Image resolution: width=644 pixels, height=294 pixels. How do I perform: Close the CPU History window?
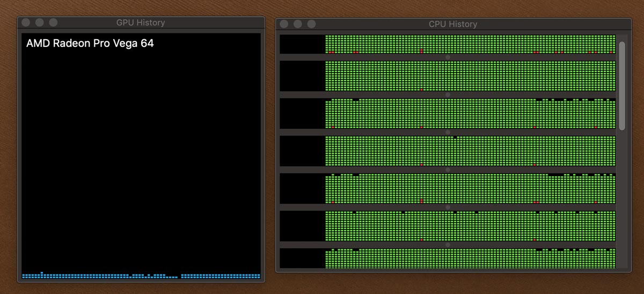point(284,24)
